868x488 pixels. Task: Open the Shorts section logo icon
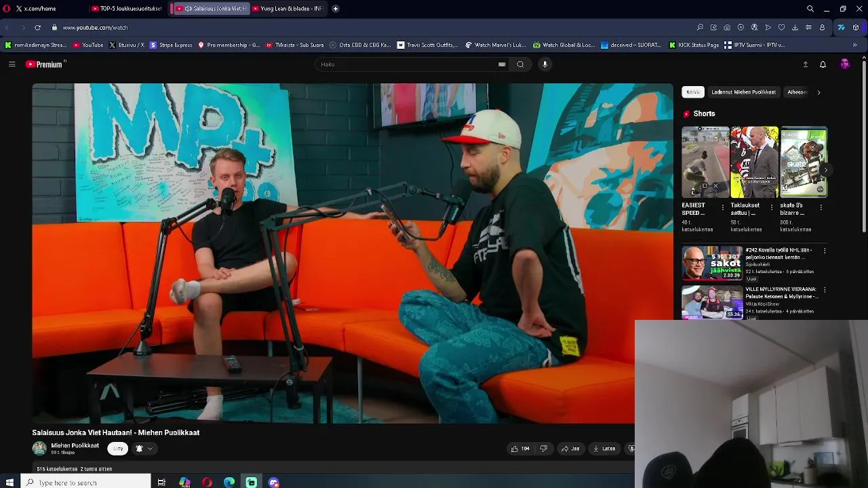click(686, 114)
